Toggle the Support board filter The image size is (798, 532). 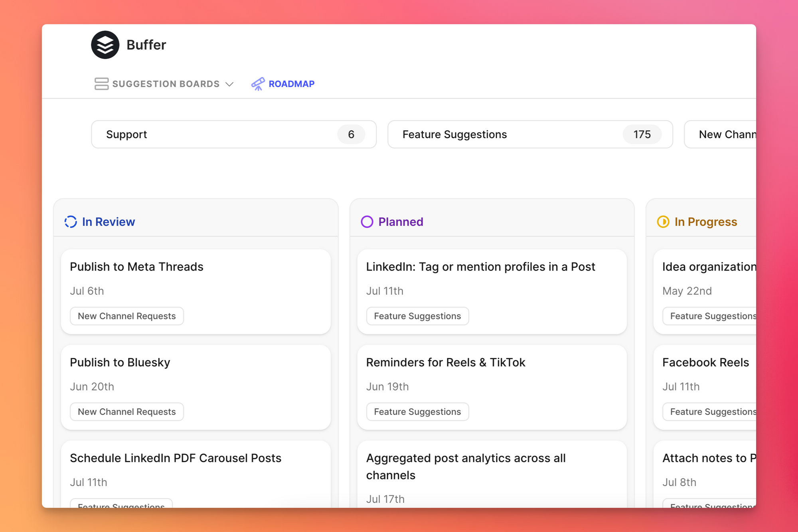pos(234,134)
